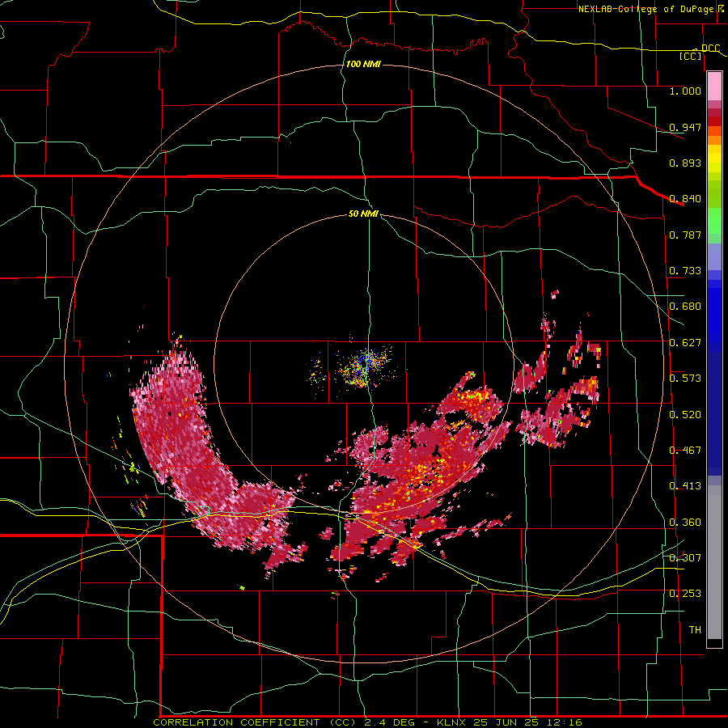Click the 50 NMI range ring label
This screenshot has width=728, height=728.
(x=363, y=214)
